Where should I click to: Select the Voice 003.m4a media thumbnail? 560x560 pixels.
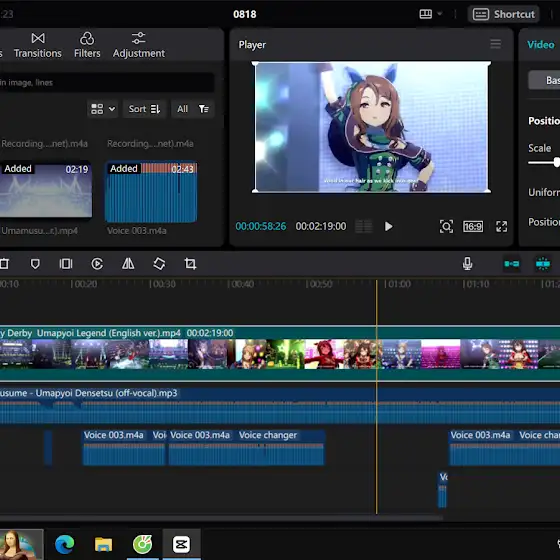(x=151, y=192)
